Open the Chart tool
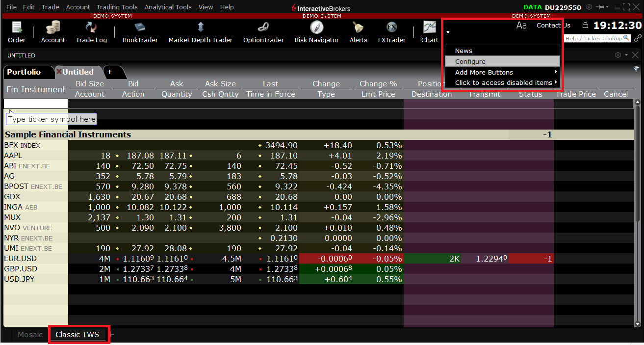The width and height of the screenshot is (644, 345). tap(430, 32)
